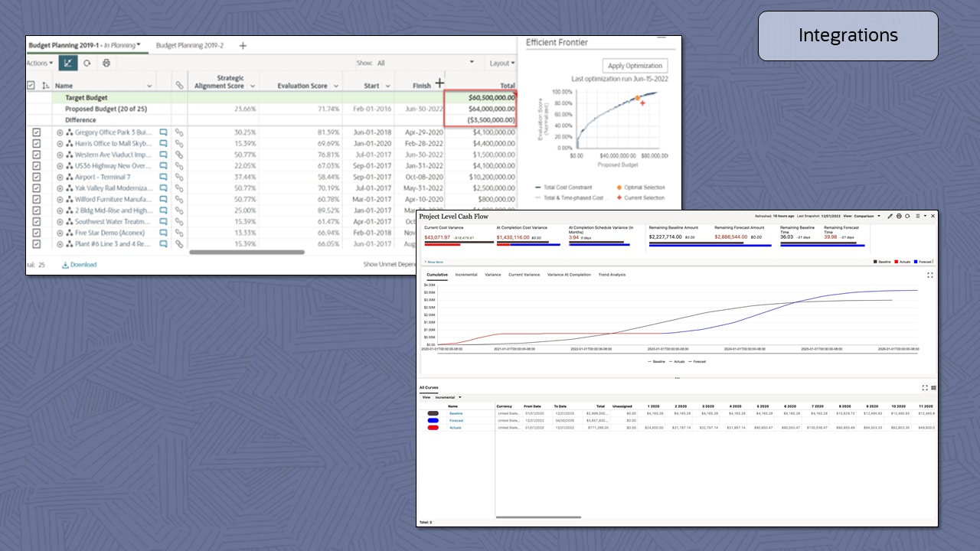Image resolution: width=980 pixels, height=551 pixels.
Task: Click the refresh icon beside Actions menu
Action: coord(87,64)
